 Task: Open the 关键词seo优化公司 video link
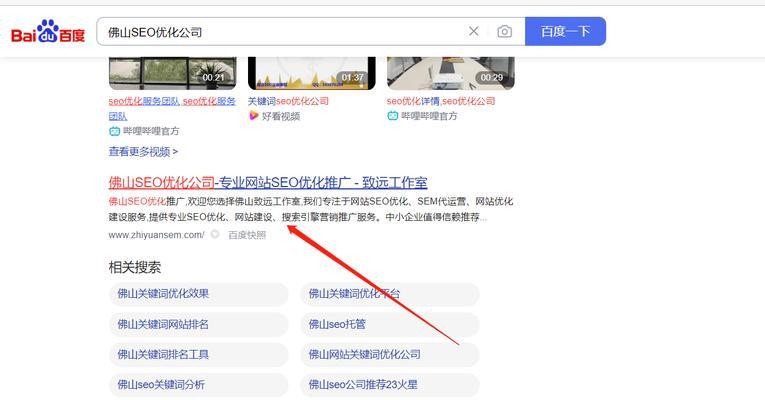[x=288, y=101]
